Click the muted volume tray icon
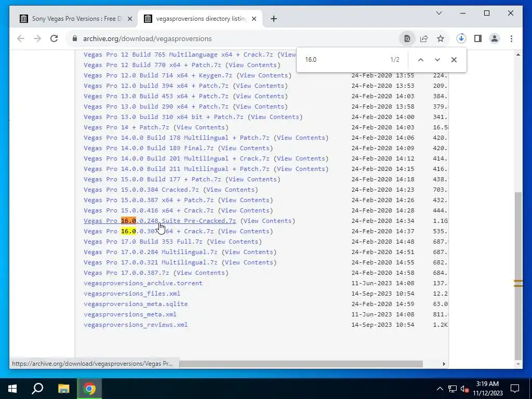Image resolution: width=532 pixels, height=399 pixels. (x=464, y=389)
